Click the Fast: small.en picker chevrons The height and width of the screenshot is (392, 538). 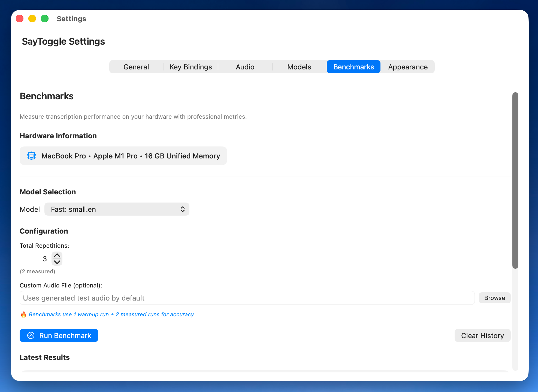click(182, 209)
